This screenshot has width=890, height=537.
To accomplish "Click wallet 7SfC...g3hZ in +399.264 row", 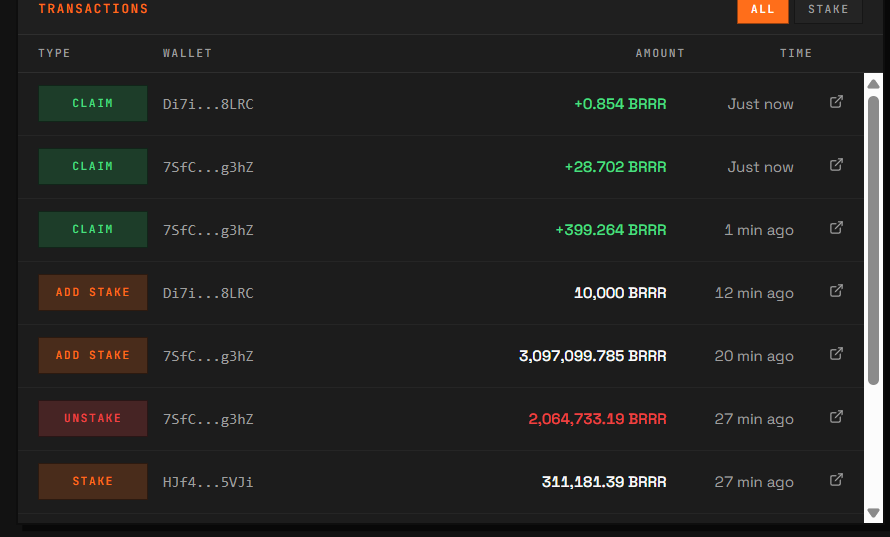I will [208, 230].
